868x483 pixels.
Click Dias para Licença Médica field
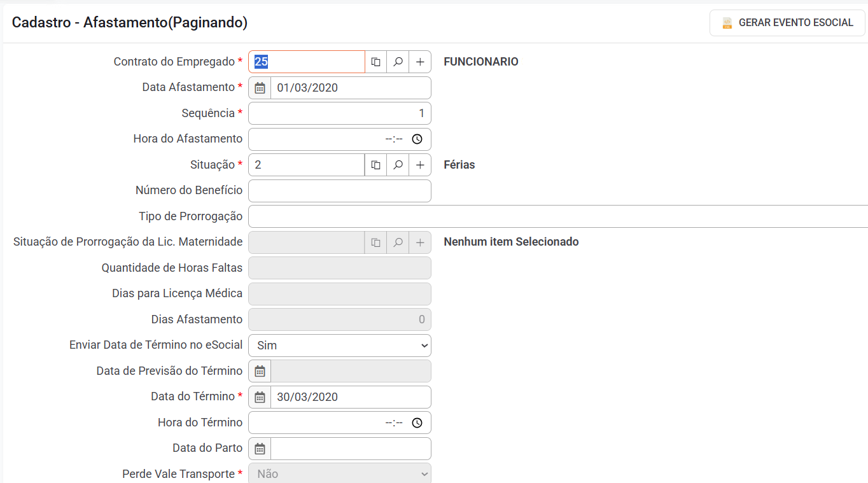click(x=340, y=294)
